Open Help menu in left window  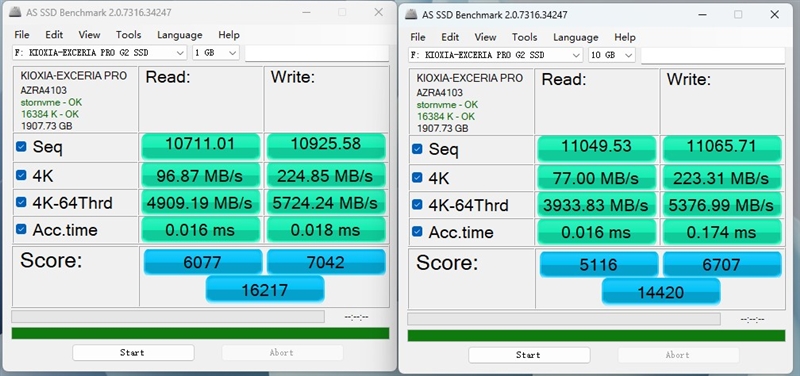pyautogui.click(x=229, y=35)
